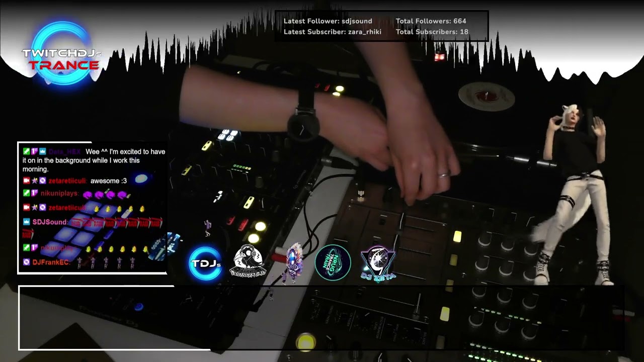This screenshot has width=644, height=362.
Task: Click the colorful mascot logo beside Nightshift DJs
Action: [x=294, y=262]
